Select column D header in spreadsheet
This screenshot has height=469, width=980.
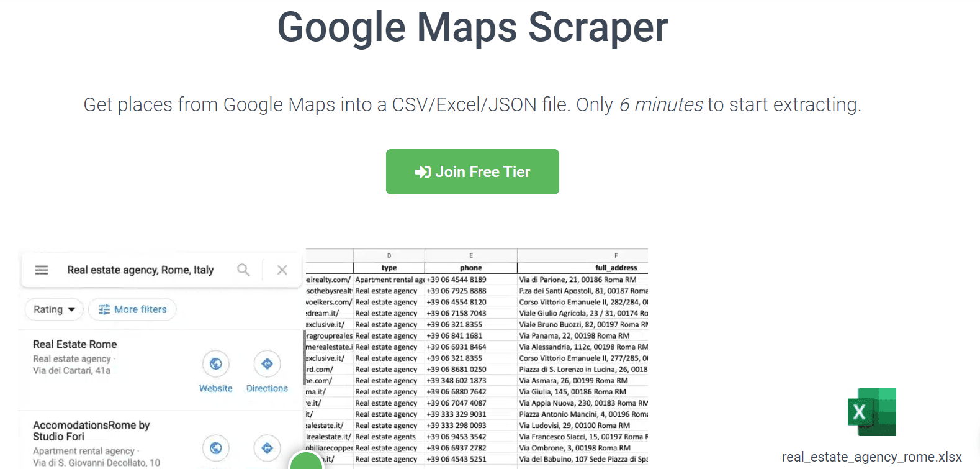point(389,255)
